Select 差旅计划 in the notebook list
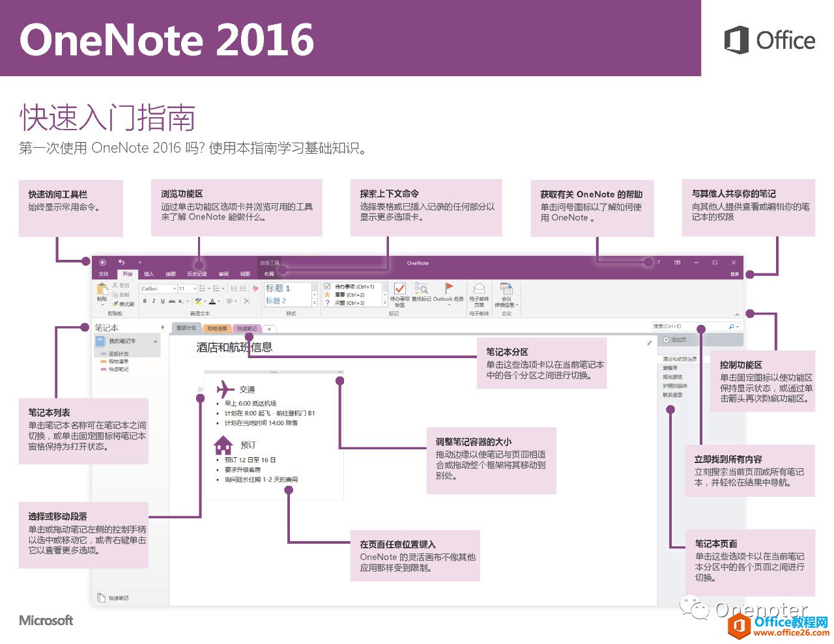Screen dimensions: 834x644 click(x=119, y=354)
